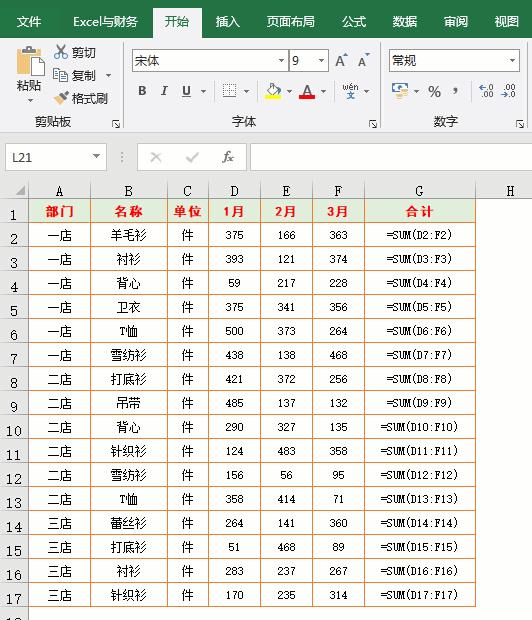Image resolution: width=532 pixels, height=620 pixels.
Task: Click the Paste clipboard icon
Action: (x=30, y=61)
